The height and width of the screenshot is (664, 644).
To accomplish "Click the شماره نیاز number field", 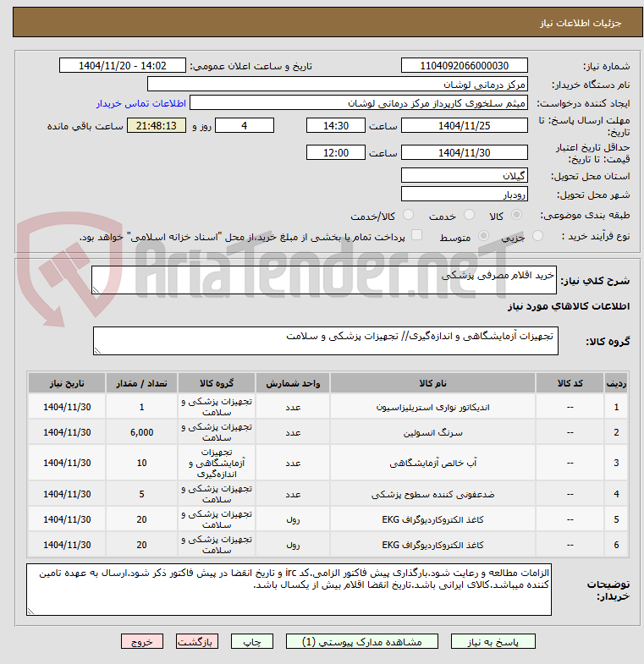I will (x=465, y=66).
